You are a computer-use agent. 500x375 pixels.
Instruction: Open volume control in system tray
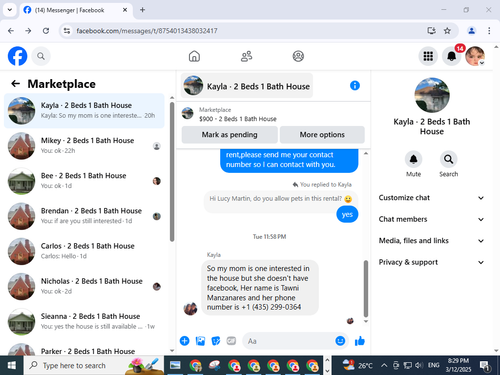tap(419, 365)
